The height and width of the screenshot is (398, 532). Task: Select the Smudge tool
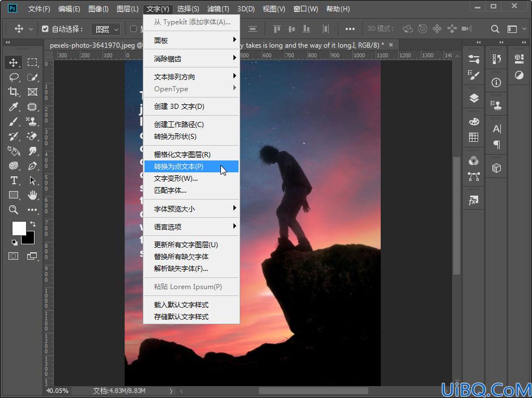tap(32, 151)
